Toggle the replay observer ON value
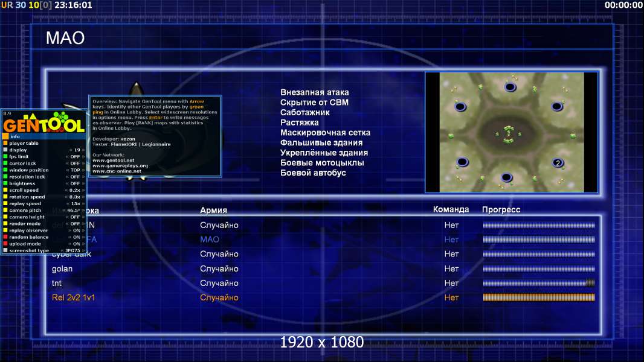The image size is (644, 362). [x=76, y=230]
